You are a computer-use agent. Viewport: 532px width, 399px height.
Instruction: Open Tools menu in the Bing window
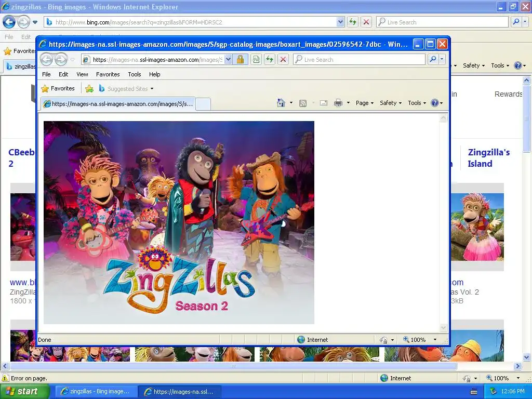click(x=500, y=65)
